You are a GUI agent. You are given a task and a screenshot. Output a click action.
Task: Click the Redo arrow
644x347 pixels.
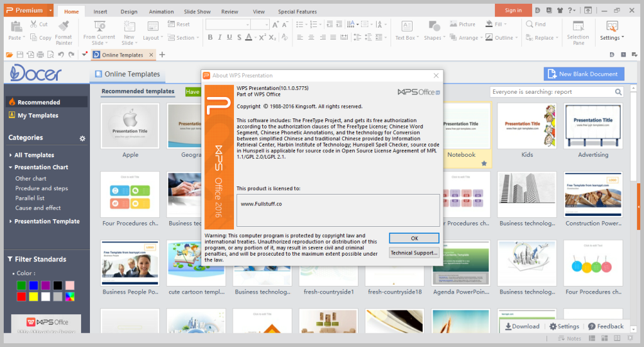71,55
